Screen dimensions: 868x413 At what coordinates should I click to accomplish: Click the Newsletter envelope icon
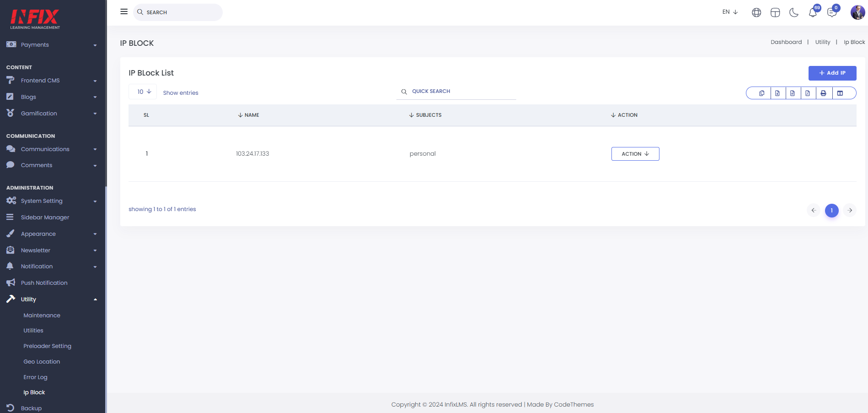point(11,250)
